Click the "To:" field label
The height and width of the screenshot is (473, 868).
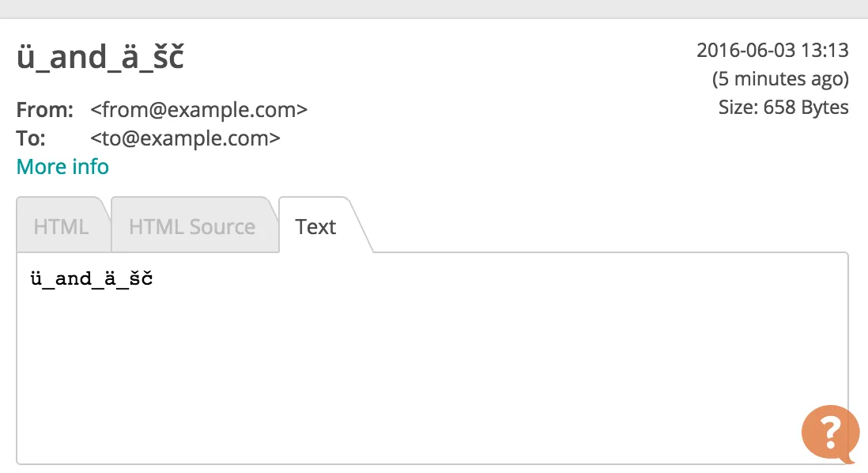click(32, 138)
